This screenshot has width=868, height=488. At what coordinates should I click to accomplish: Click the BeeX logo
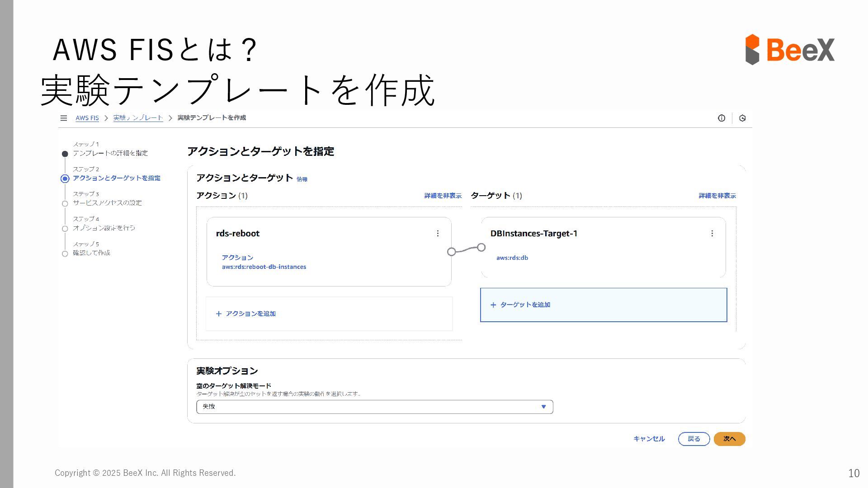790,49
